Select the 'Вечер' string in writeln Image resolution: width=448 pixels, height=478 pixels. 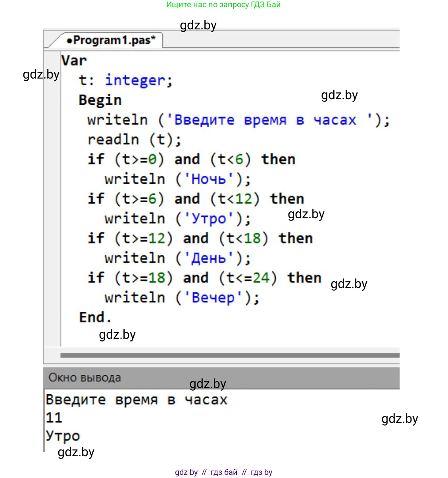tap(213, 298)
